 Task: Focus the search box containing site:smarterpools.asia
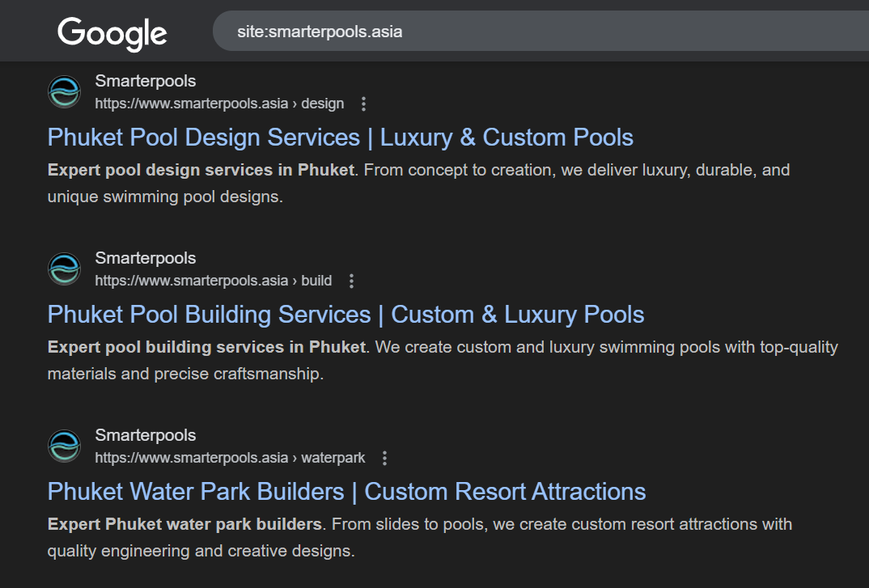coord(485,32)
